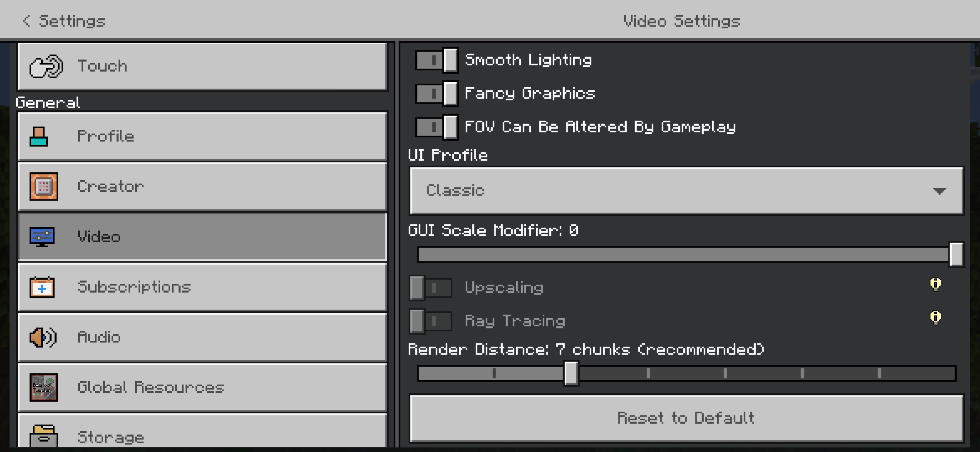Click the Profile character icon
Image resolution: width=980 pixels, height=452 pixels.
[39, 136]
